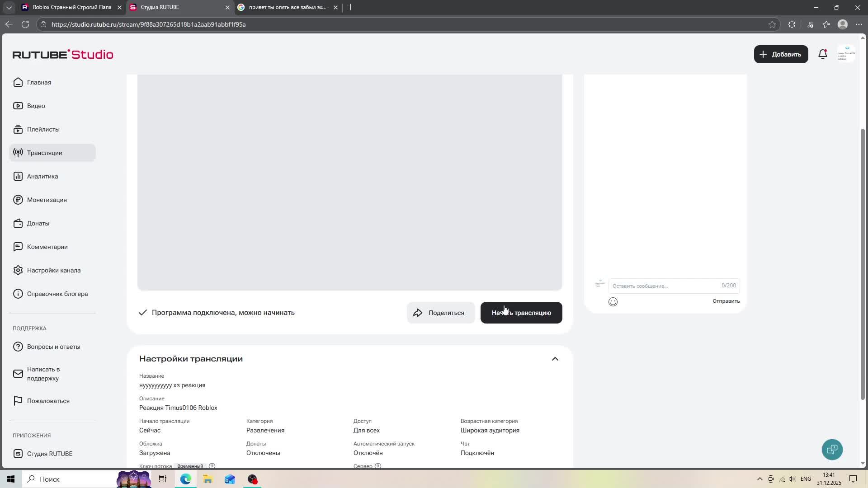
Task: Open emoji picker in chat
Action: tap(613, 302)
